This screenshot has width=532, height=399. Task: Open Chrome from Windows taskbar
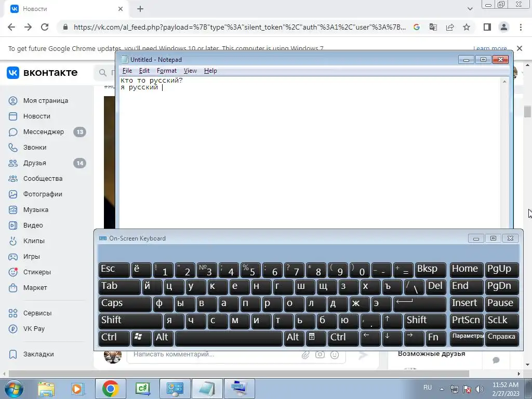tap(110, 389)
